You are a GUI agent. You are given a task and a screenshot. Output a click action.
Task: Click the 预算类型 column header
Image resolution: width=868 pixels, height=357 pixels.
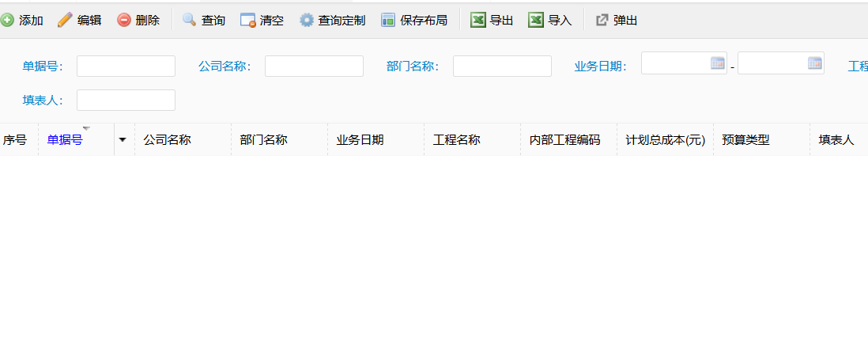pos(745,140)
